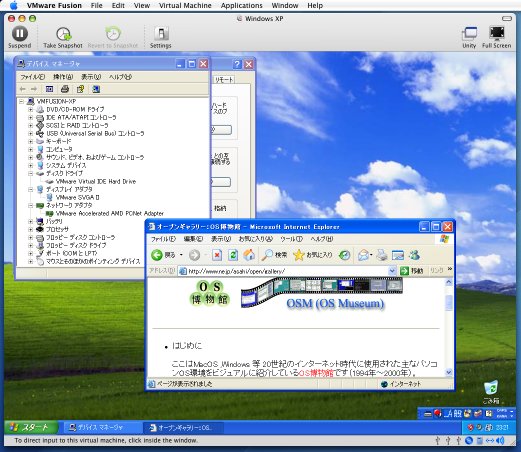Take Snapshot of the virtual machine
The image size is (521, 452).
point(63,37)
